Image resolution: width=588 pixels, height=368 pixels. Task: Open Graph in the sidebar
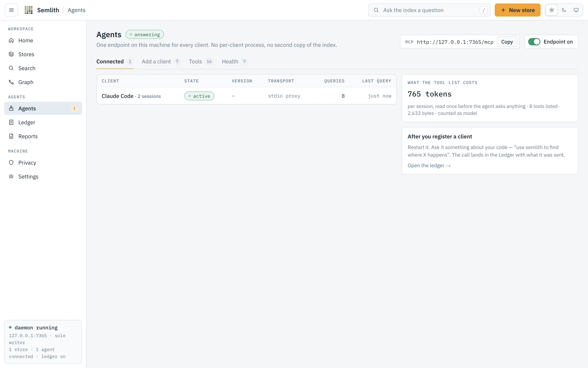[43, 82]
